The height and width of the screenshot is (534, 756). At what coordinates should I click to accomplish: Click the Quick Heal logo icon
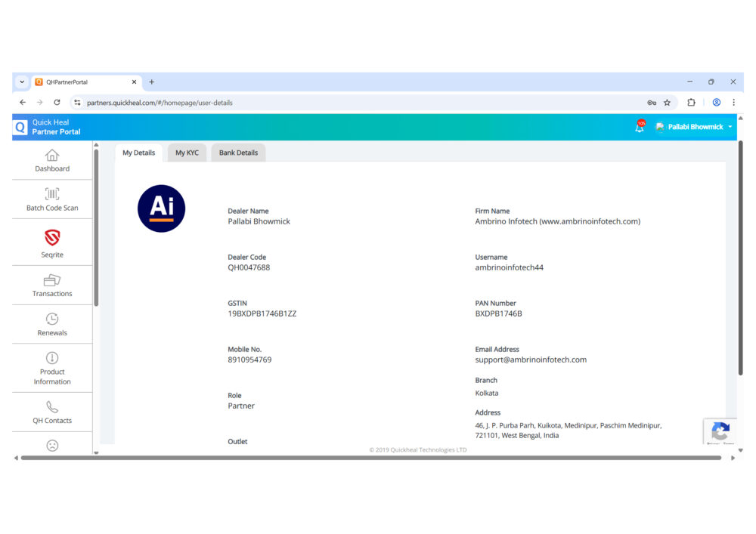pos(20,127)
